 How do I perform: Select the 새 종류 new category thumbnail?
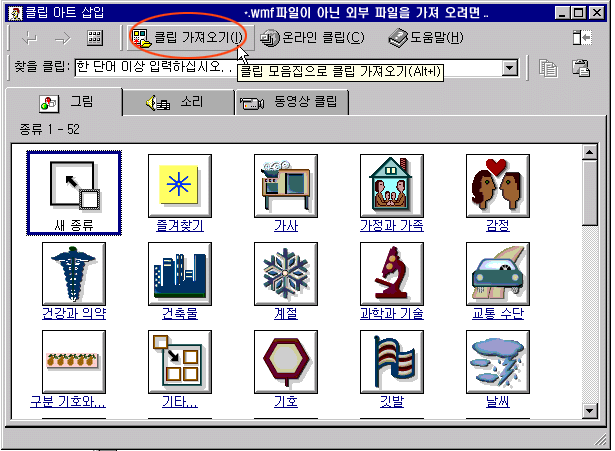point(75,184)
